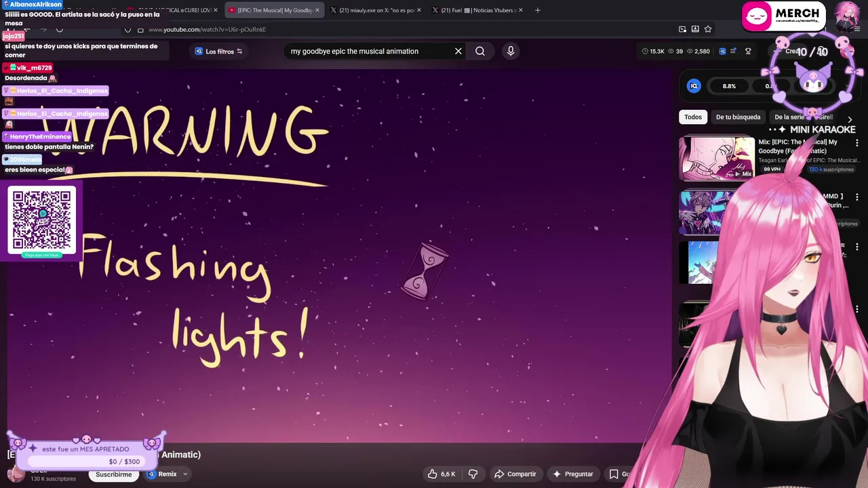Click the magnifying glass search button
868x488 pixels.
(x=480, y=51)
